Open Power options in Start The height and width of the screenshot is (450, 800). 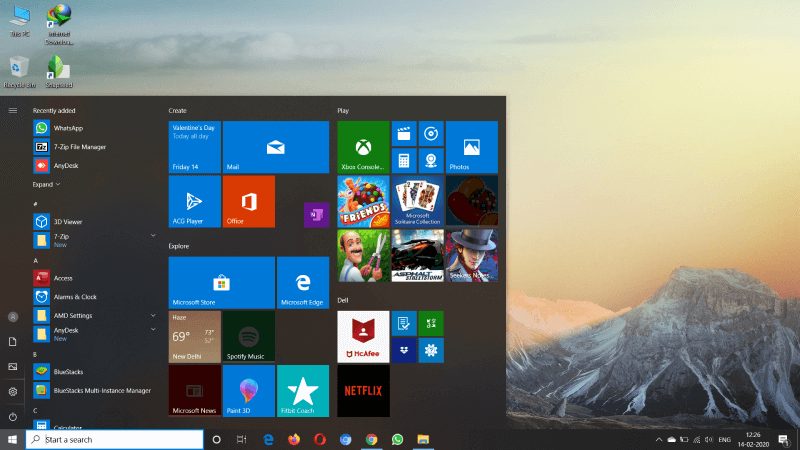point(13,417)
